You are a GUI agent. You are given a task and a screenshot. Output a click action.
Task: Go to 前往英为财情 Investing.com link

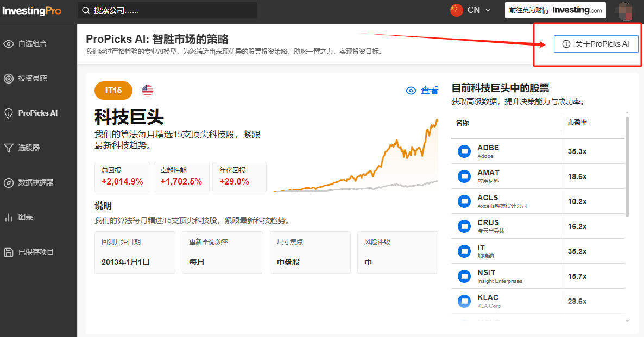pos(555,10)
